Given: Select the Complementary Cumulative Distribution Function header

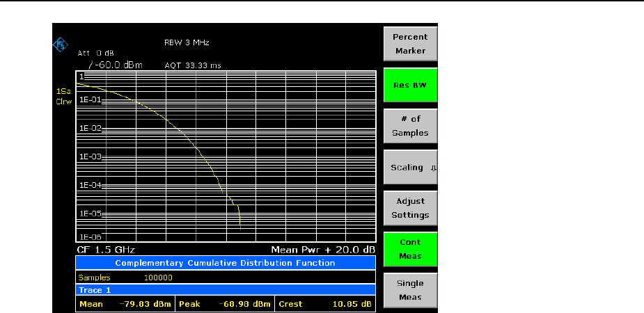Looking at the screenshot, I should [x=226, y=263].
